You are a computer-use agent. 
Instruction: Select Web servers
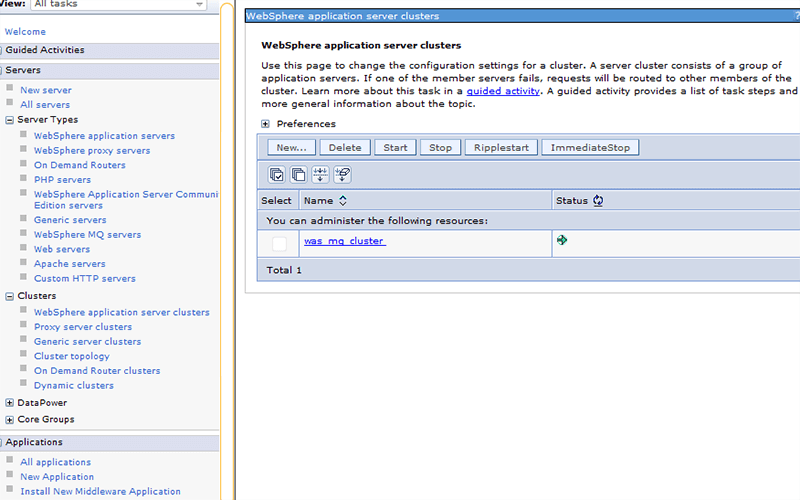click(62, 249)
